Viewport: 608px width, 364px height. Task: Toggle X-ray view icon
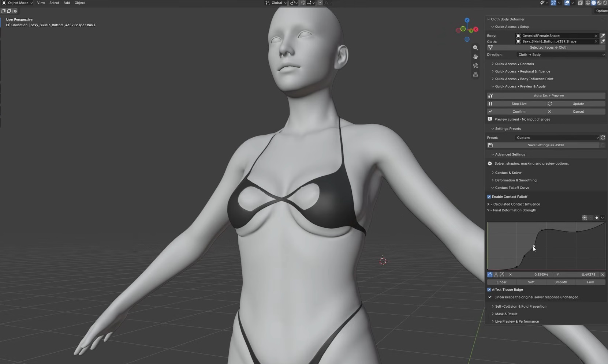tap(580, 3)
